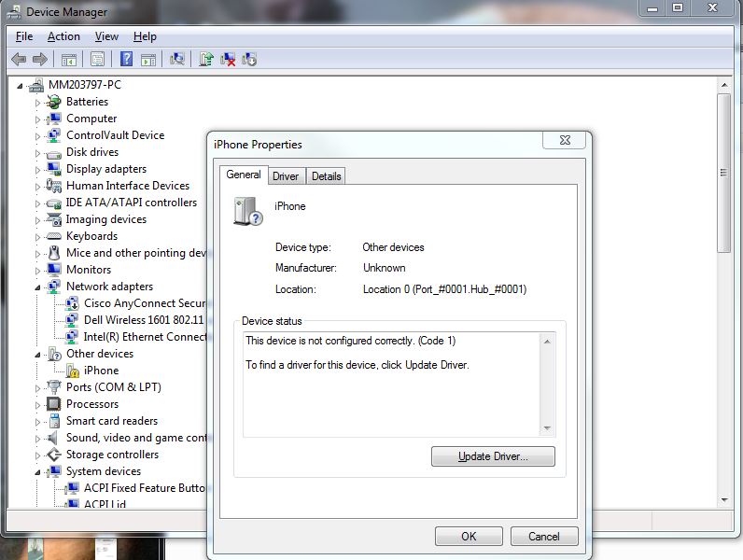The height and width of the screenshot is (560, 743).
Task: Expand the Monitors node
Action: 37,271
